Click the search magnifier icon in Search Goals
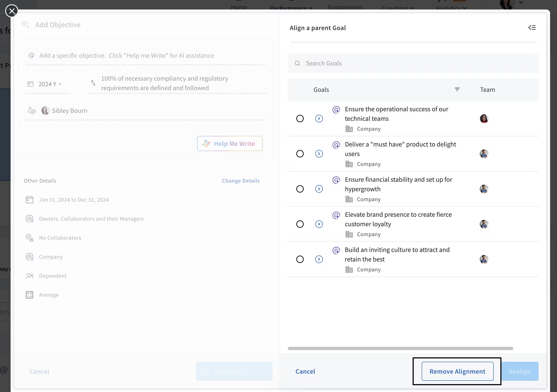The height and width of the screenshot is (392, 557). coord(298,63)
